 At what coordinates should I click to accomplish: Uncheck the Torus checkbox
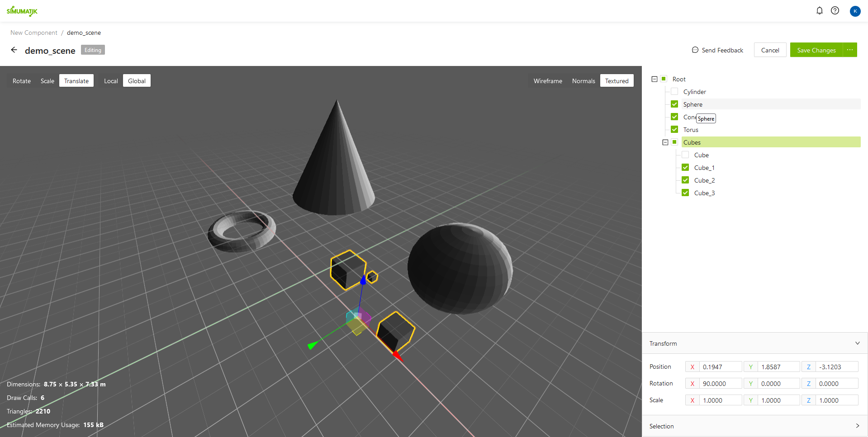[674, 130]
